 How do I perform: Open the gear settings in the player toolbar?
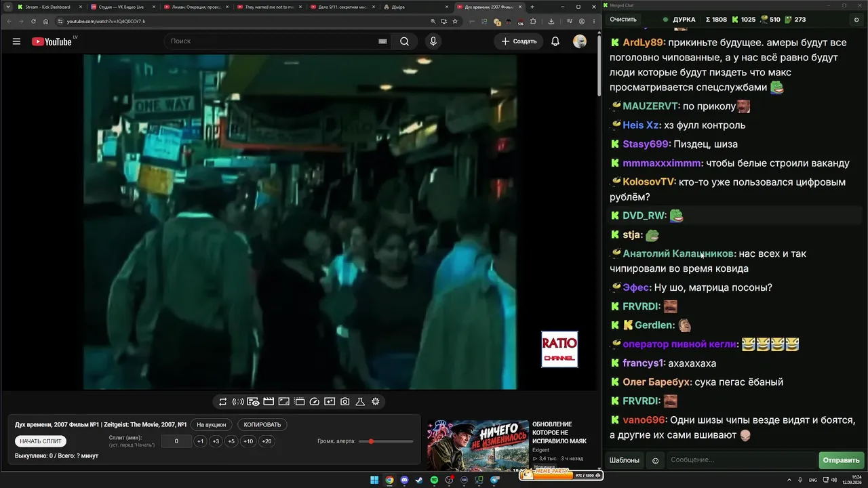pyautogui.click(x=375, y=401)
